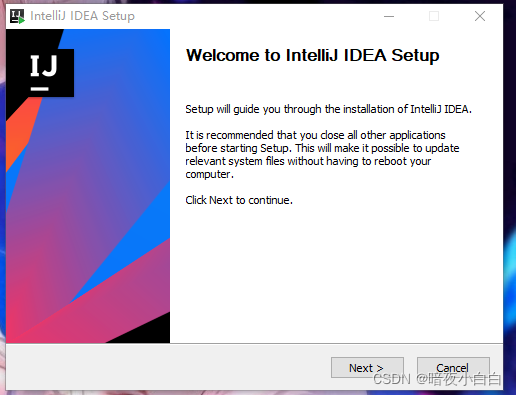This screenshot has height=395, width=516.
Task: Click the desktop wallpaper right of the window
Action: point(510,200)
